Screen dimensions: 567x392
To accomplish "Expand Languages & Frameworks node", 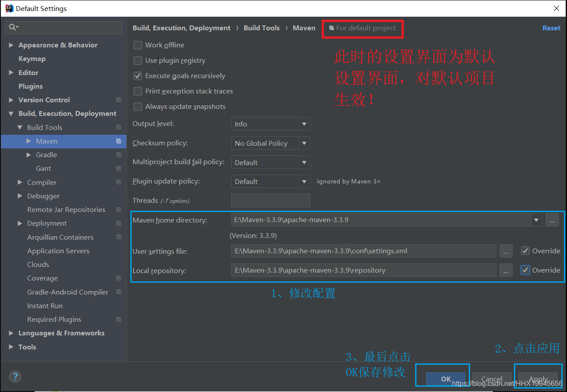I will pyautogui.click(x=11, y=333).
